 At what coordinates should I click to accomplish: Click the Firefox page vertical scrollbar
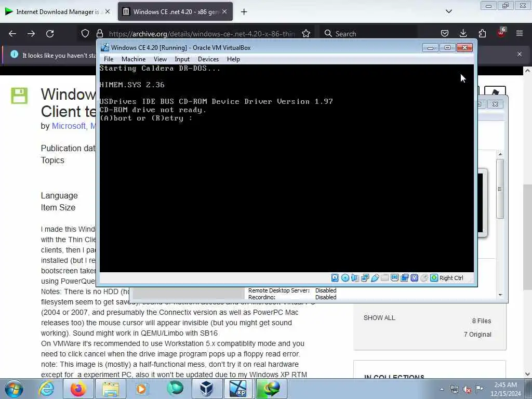(527, 237)
